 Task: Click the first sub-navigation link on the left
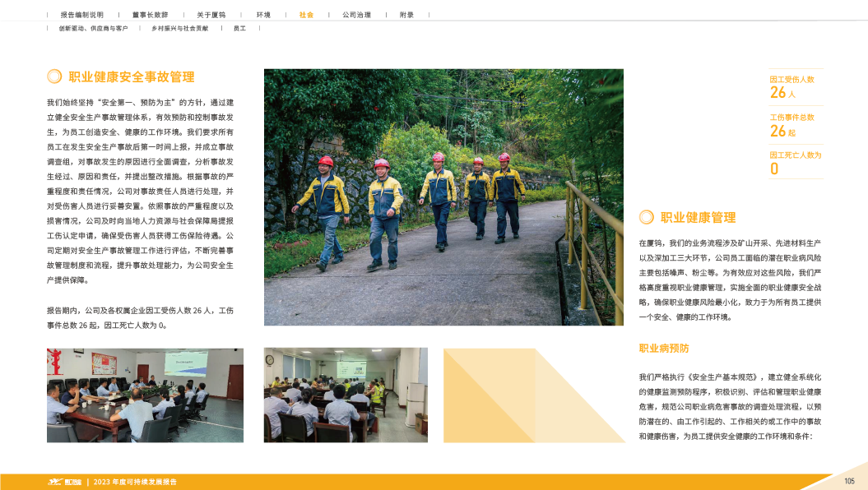click(92, 29)
